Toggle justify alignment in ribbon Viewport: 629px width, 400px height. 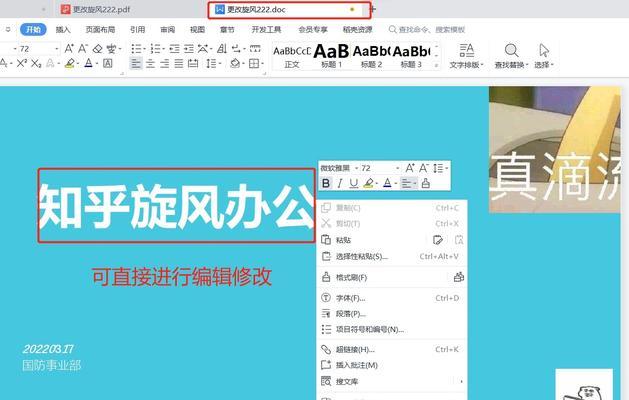[x=179, y=63]
